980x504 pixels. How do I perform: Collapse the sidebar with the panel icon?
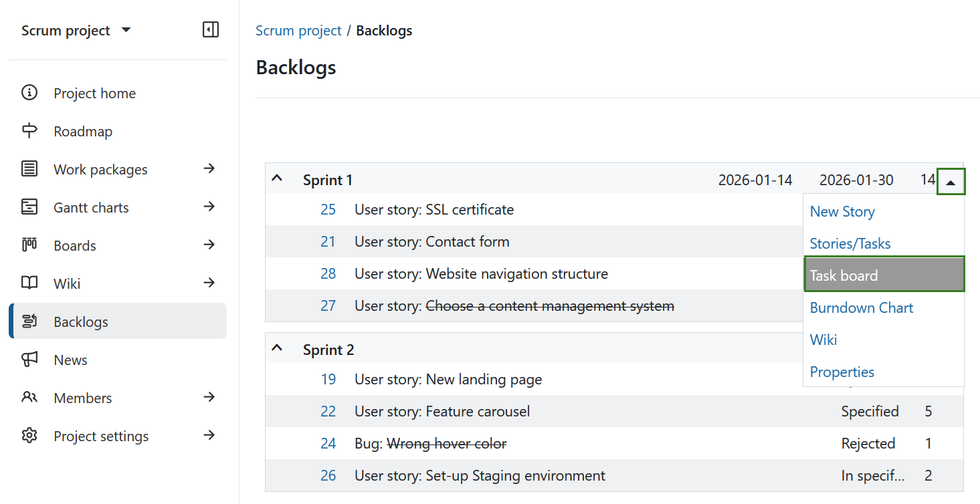tap(210, 29)
